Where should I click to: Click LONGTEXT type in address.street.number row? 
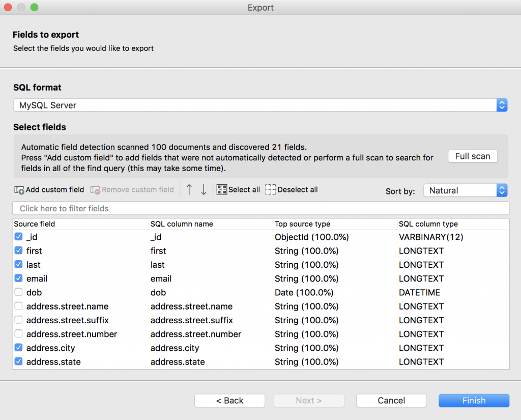pyautogui.click(x=421, y=334)
